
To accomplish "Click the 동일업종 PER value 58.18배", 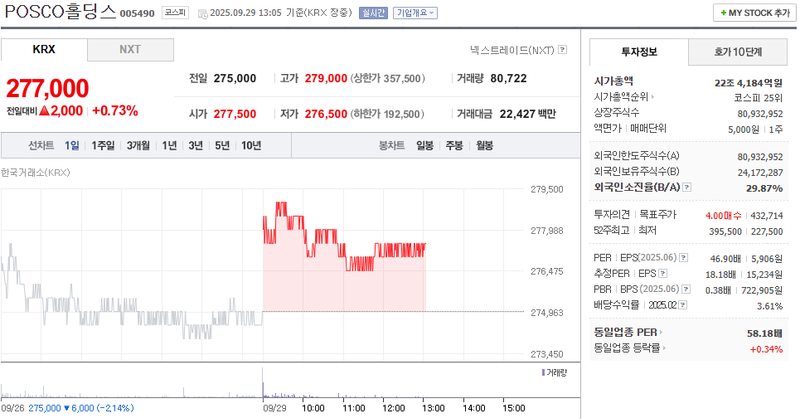I will tap(765, 333).
